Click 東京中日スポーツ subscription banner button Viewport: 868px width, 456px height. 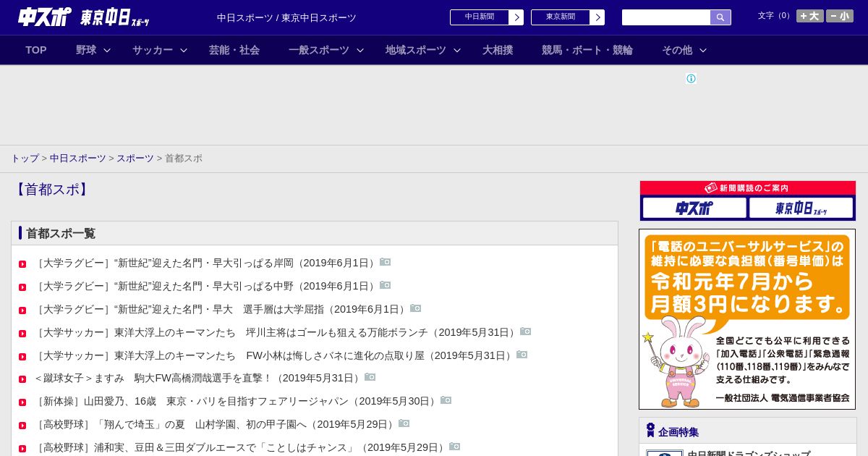coord(801,208)
